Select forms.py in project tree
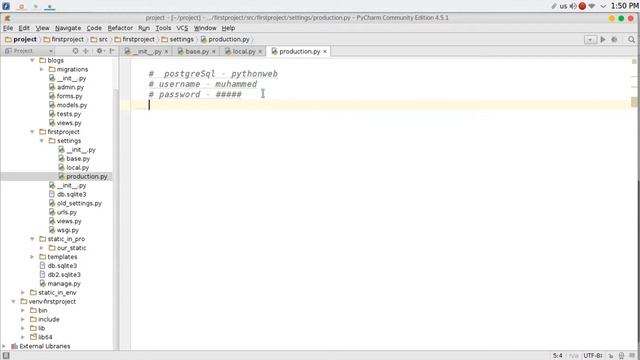 [65, 96]
